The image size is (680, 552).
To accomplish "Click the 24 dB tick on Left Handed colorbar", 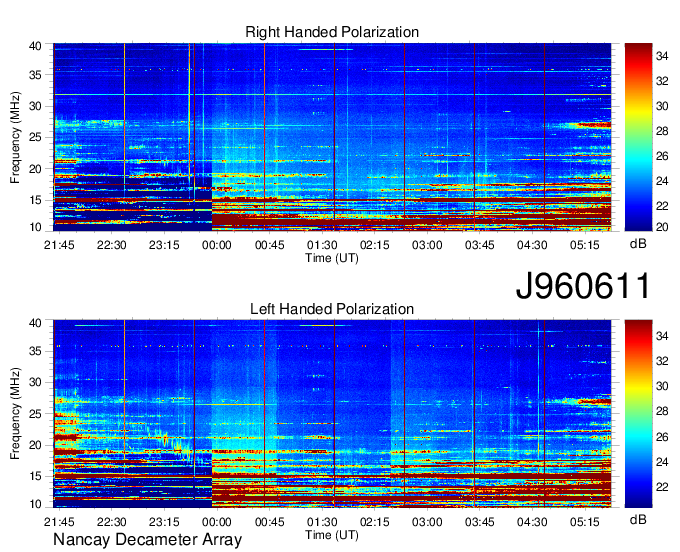I will 662,462.
